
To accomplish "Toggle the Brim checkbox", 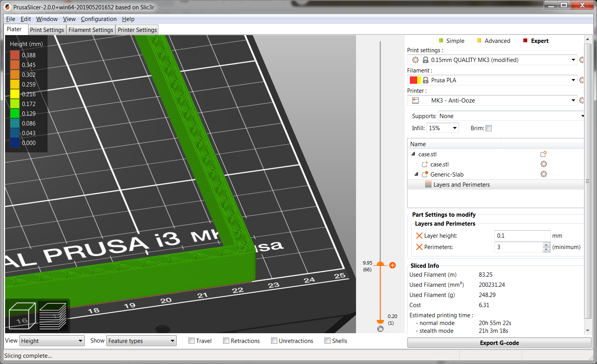I will pyautogui.click(x=489, y=128).
